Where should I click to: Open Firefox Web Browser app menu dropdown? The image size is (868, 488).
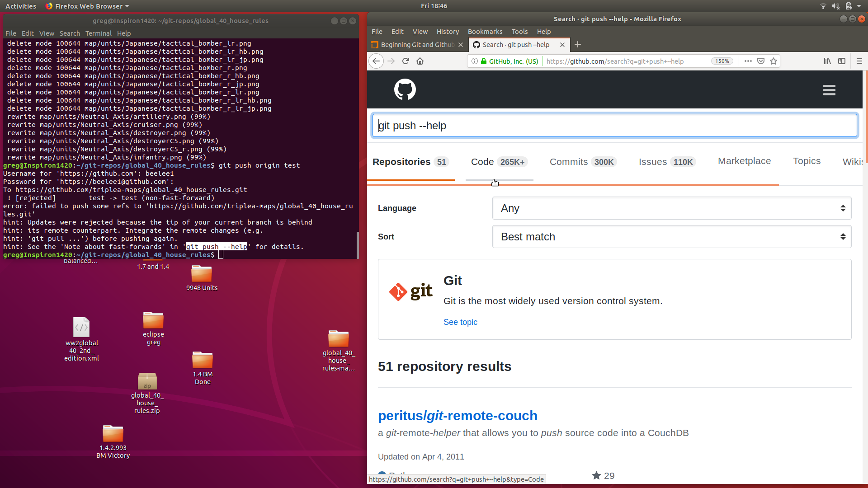pyautogui.click(x=87, y=6)
